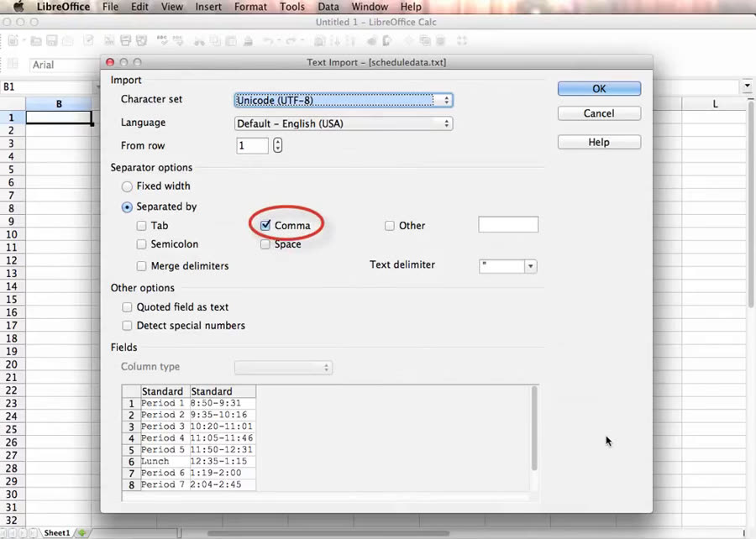Click the preview pane vertical scrollbar
The image size is (756, 539).
534,427
